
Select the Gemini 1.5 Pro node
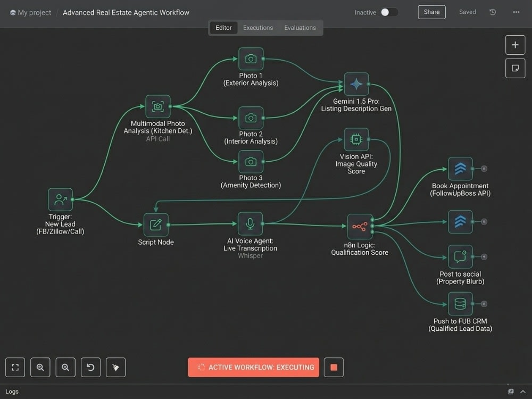point(356,84)
